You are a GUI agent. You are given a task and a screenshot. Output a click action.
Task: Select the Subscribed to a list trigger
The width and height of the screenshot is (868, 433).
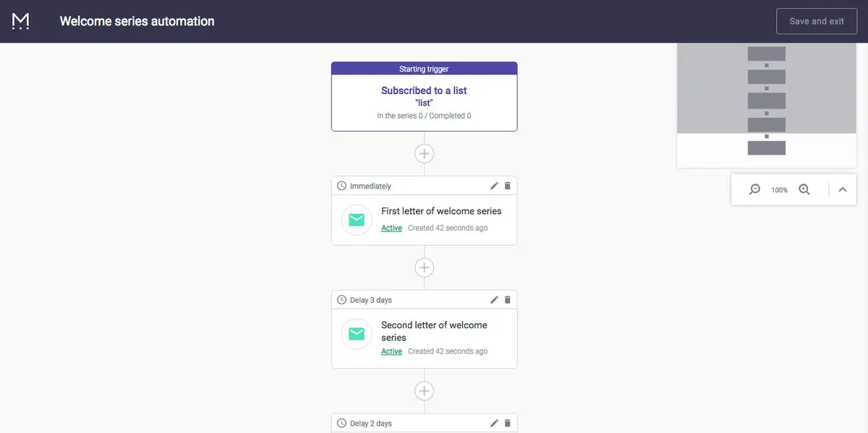[424, 96]
